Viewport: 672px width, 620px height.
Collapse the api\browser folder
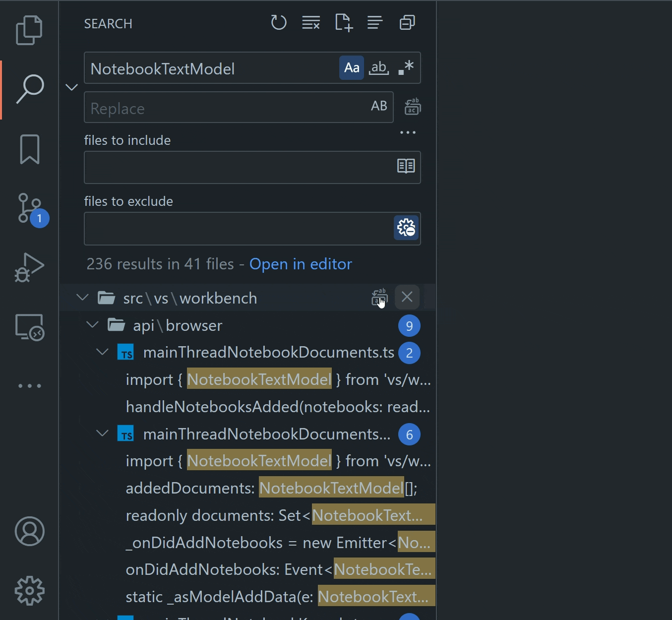(x=92, y=325)
